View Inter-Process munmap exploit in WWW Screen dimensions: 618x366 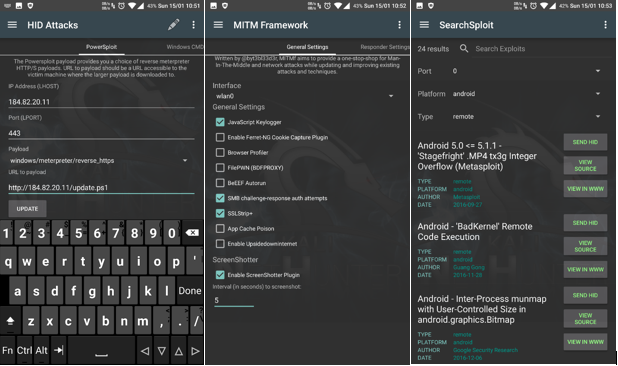point(585,342)
